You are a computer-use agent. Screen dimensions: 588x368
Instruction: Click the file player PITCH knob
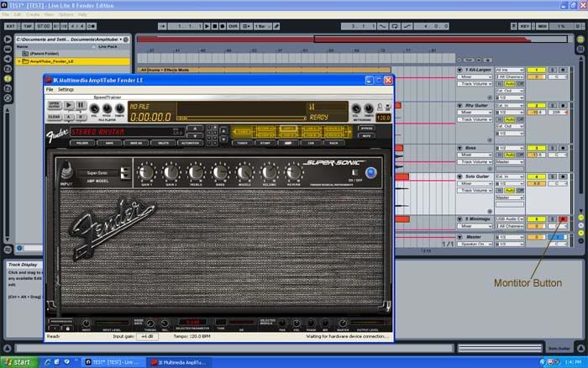107,108
